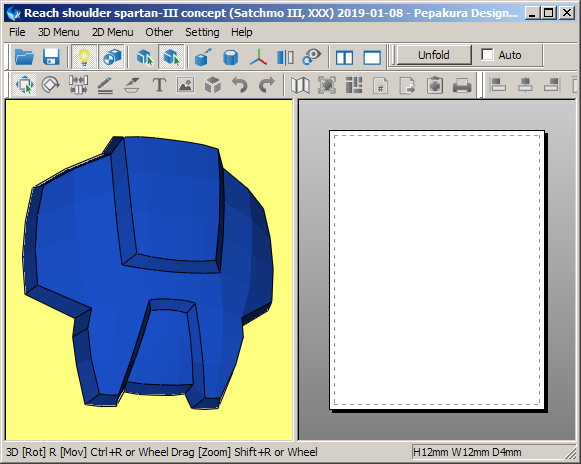Open the Other menu
The width and height of the screenshot is (581, 464).
(x=159, y=32)
